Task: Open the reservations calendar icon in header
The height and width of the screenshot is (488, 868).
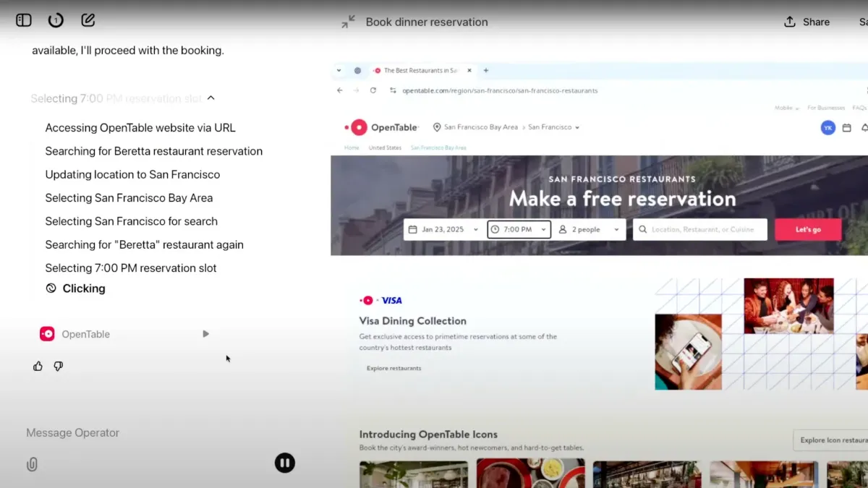Action: coord(847,127)
